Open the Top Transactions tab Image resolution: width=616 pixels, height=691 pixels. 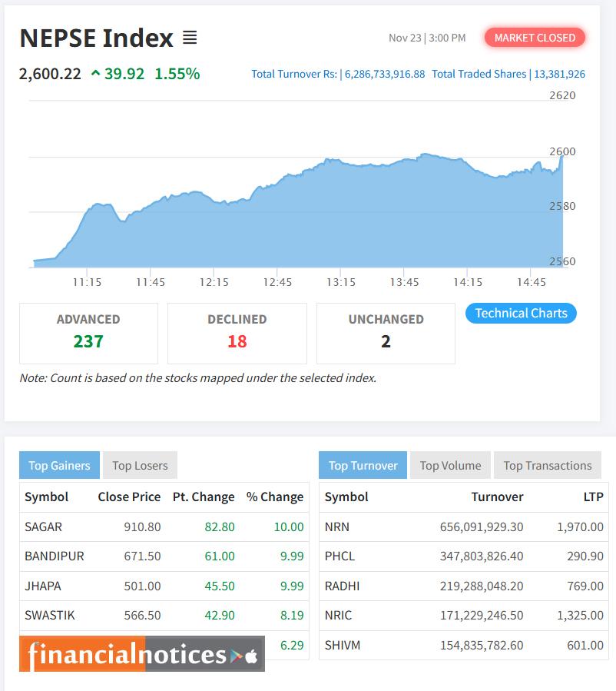(x=545, y=465)
